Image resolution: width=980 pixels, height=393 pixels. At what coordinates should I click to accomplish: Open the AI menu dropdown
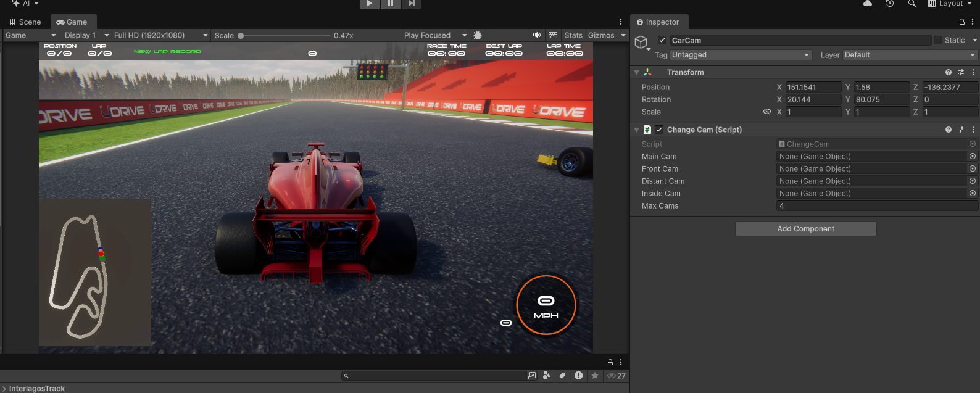tap(25, 4)
